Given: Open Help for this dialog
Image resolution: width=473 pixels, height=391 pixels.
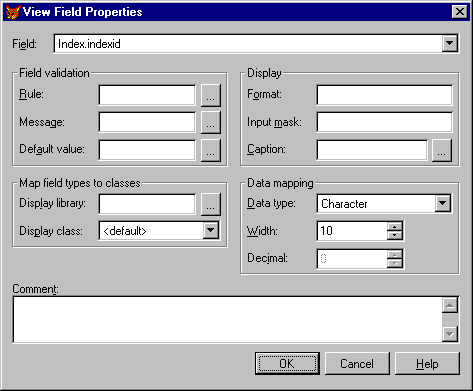Looking at the screenshot, I should [427, 364].
